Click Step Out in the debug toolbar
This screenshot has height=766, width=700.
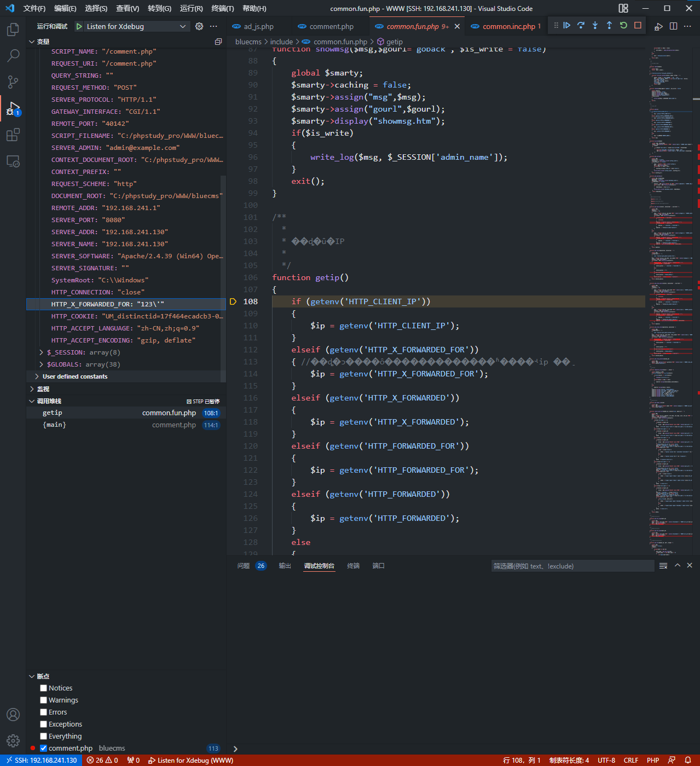(609, 25)
